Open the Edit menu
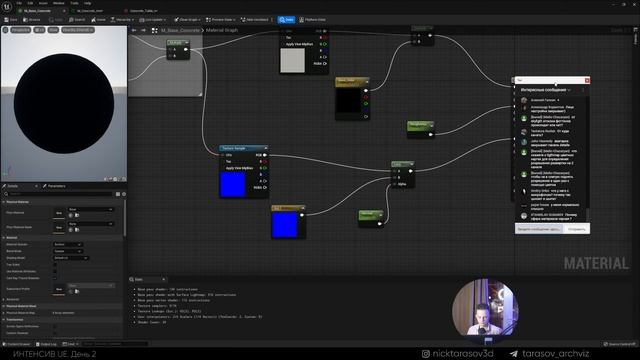Image resolution: width=640 pixels, height=360 pixels. coord(30,3)
